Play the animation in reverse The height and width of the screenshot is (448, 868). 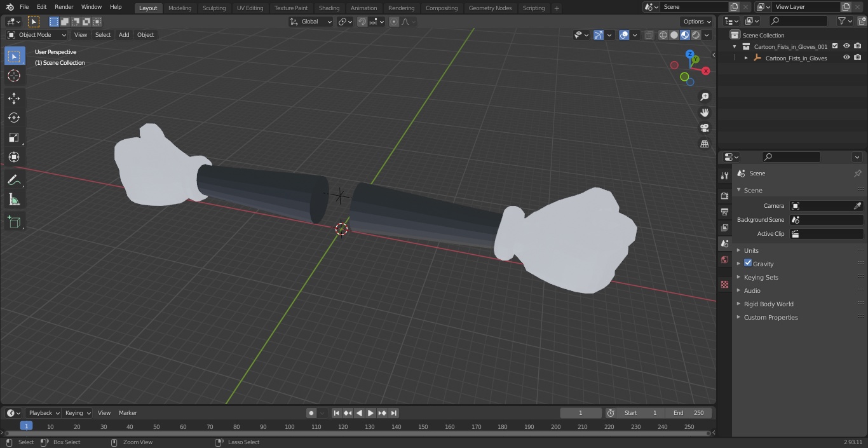click(x=359, y=413)
